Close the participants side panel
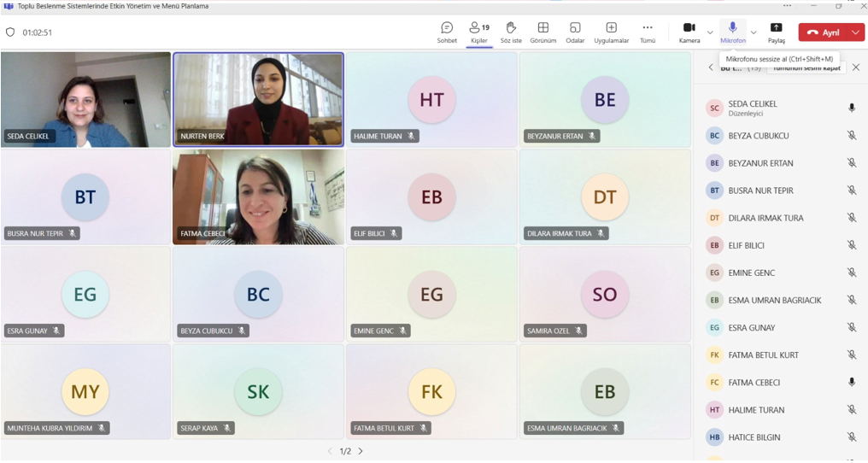 click(856, 67)
